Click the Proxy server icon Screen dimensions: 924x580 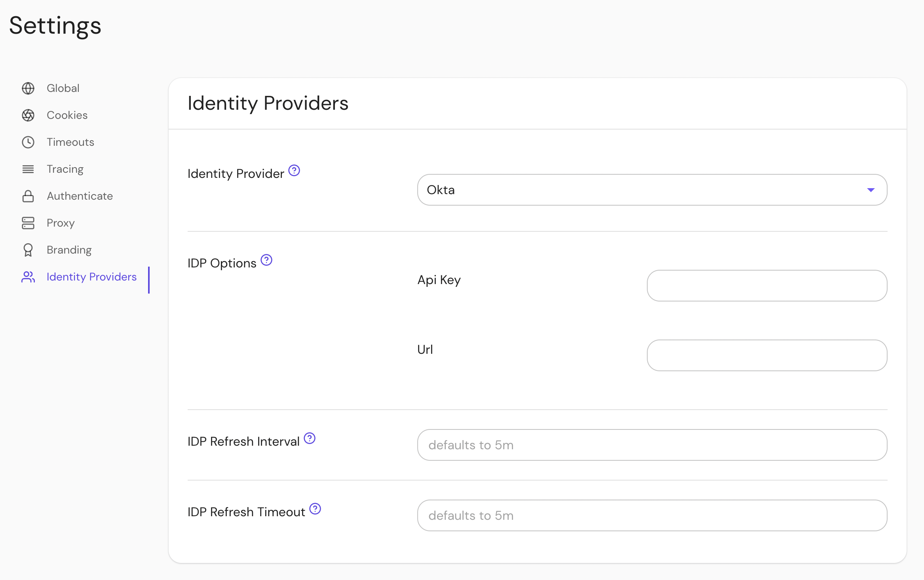coord(28,223)
